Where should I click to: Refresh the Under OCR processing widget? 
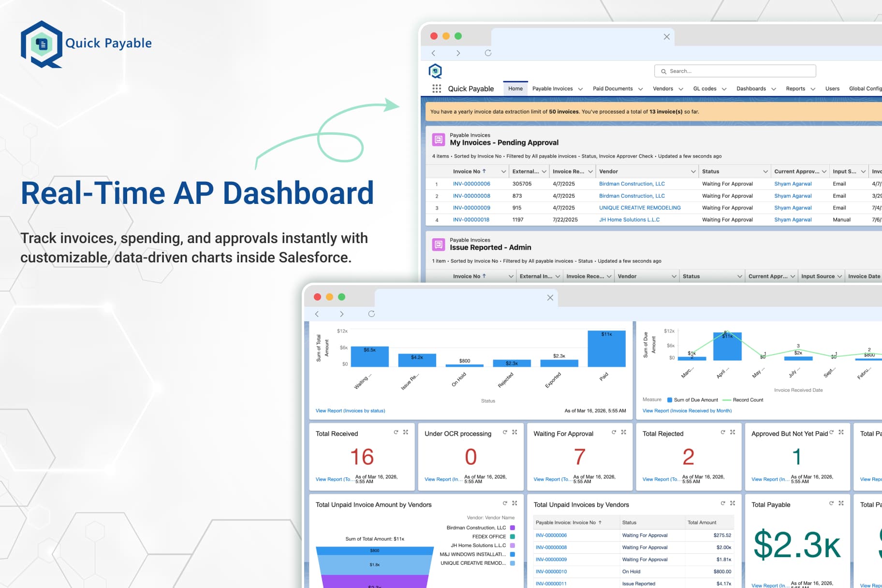coord(505,432)
